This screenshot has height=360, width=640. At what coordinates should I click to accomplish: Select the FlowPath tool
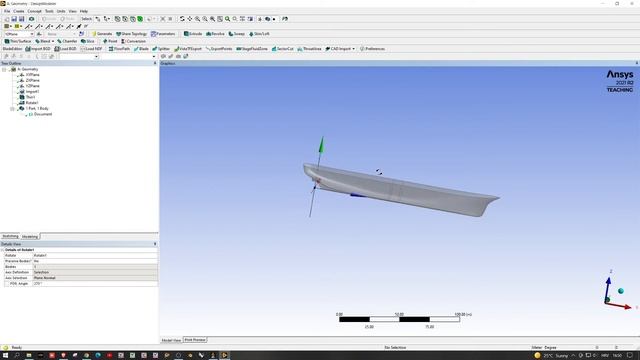(119, 49)
